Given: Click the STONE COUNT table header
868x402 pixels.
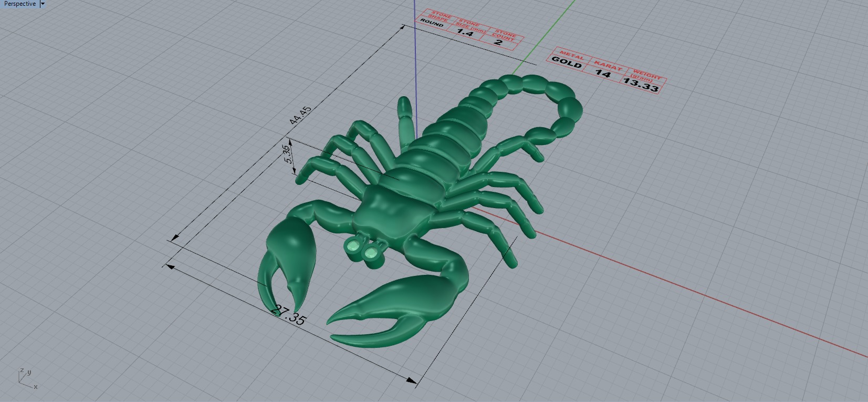Looking at the screenshot, I should point(505,35).
